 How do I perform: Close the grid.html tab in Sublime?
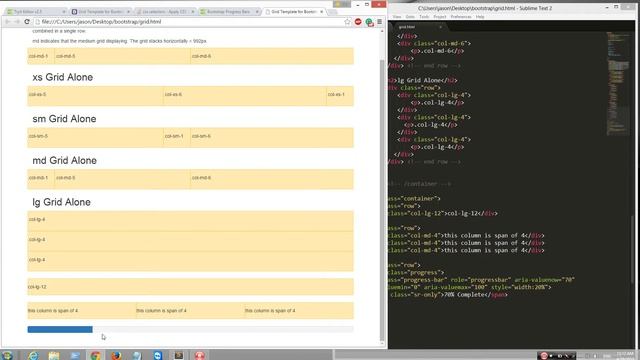click(440, 27)
